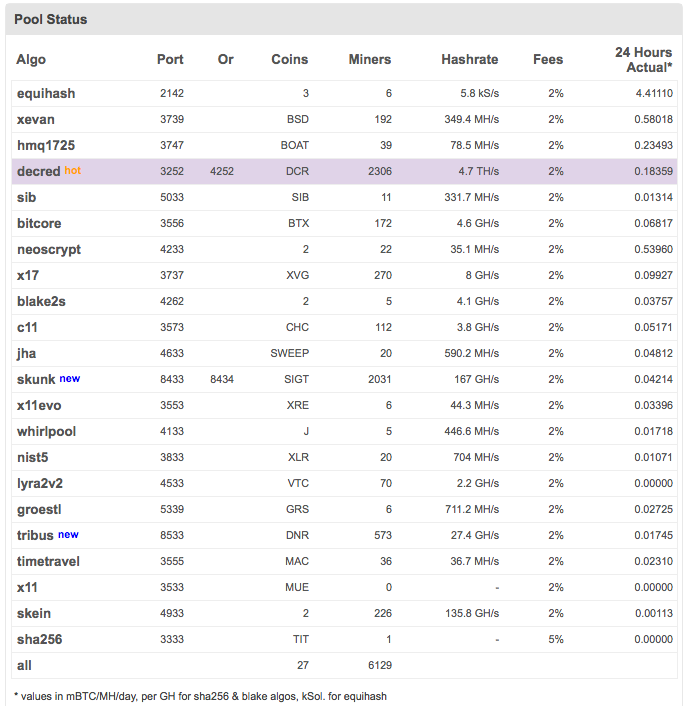The width and height of the screenshot is (695, 706).
Task: Click the Hashrate column header
Action: 469,59
